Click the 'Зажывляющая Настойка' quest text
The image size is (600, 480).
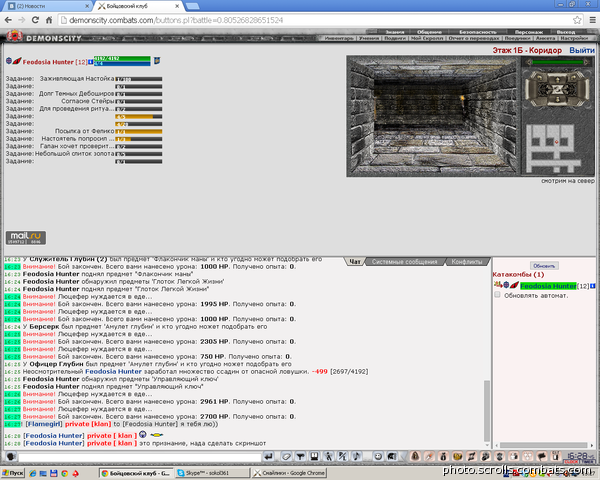tap(77, 78)
